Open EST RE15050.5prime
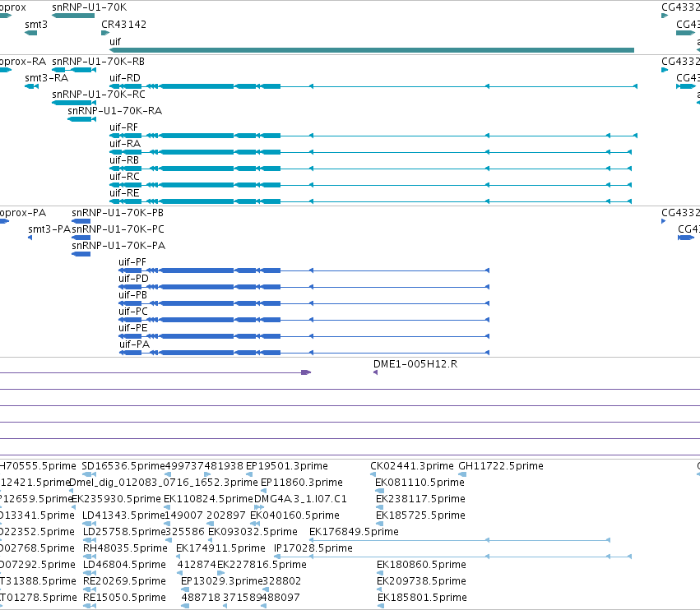Image resolution: width=700 pixels, height=610 pixels. coord(124,598)
